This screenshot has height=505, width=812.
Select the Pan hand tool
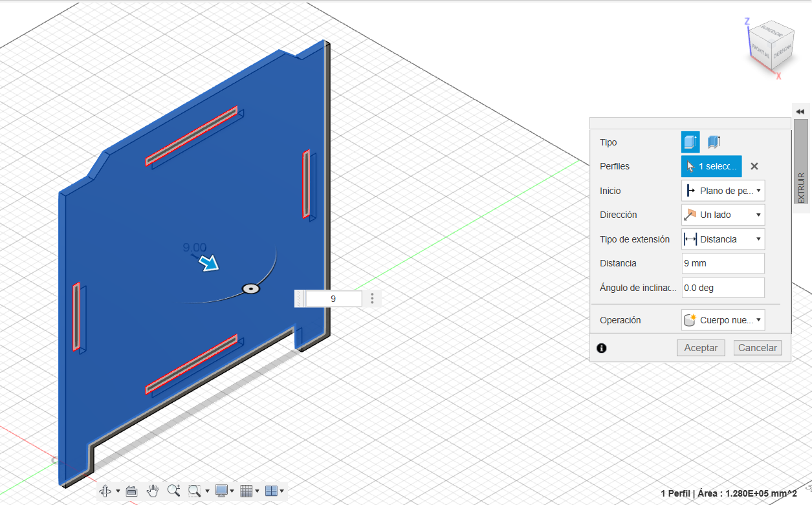tap(153, 491)
